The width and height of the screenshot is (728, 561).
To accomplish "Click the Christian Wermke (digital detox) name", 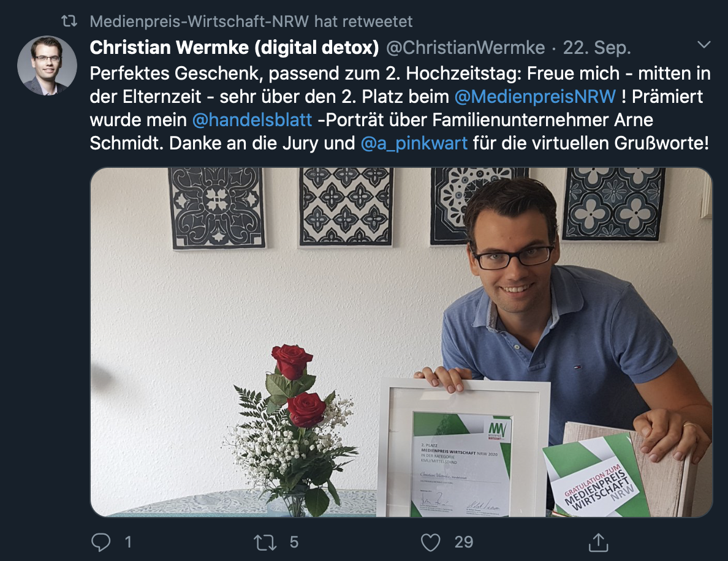I will point(235,47).
